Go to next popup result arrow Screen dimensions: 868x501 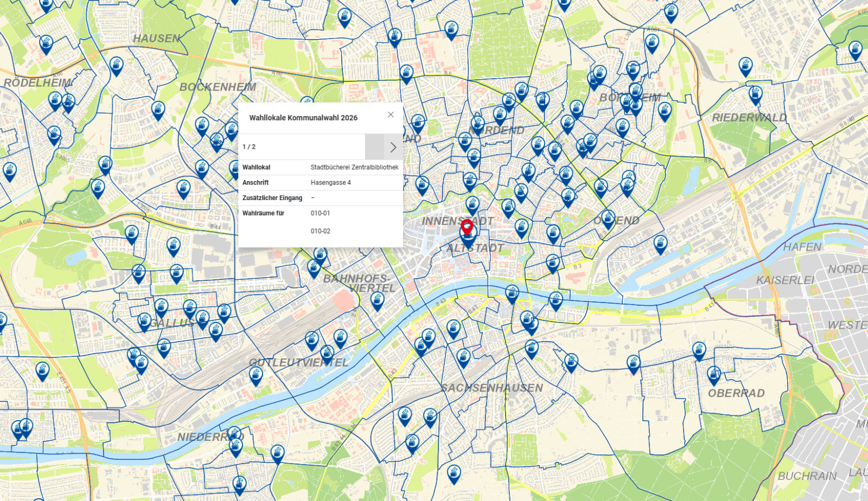click(x=393, y=147)
